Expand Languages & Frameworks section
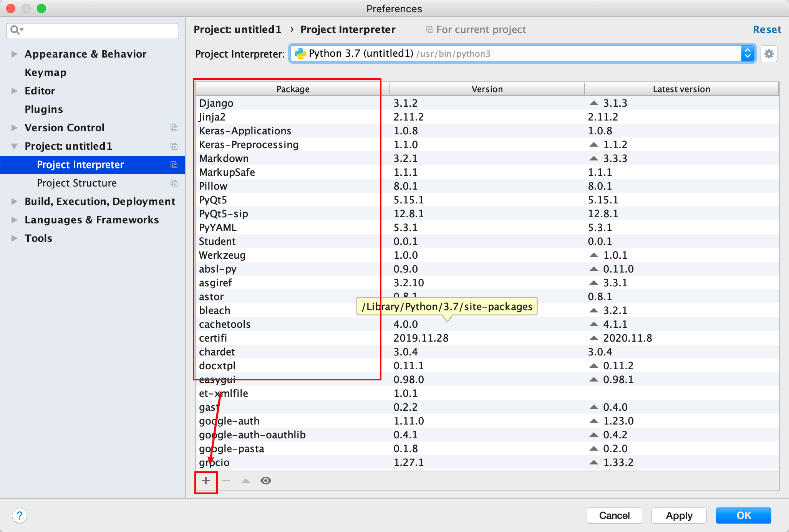789x532 pixels. click(x=14, y=220)
